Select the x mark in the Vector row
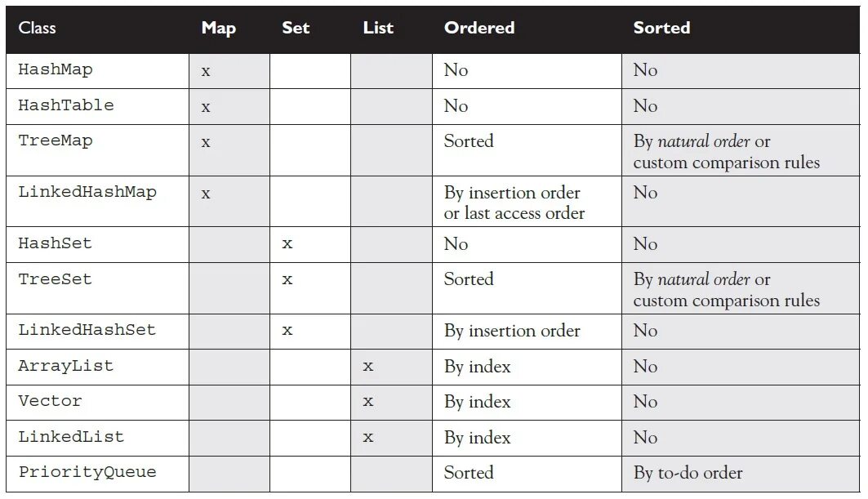The image size is (868, 499). click(x=368, y=402)
